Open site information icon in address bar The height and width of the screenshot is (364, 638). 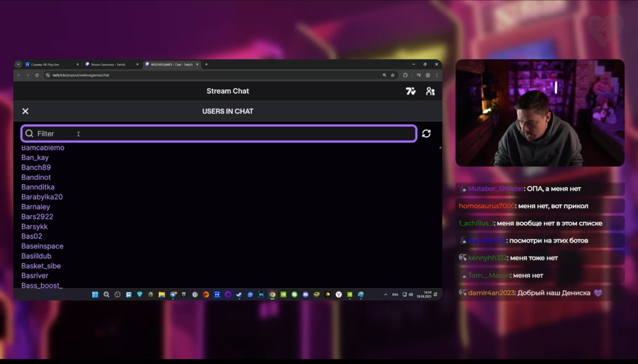click(x=48, y=75)
